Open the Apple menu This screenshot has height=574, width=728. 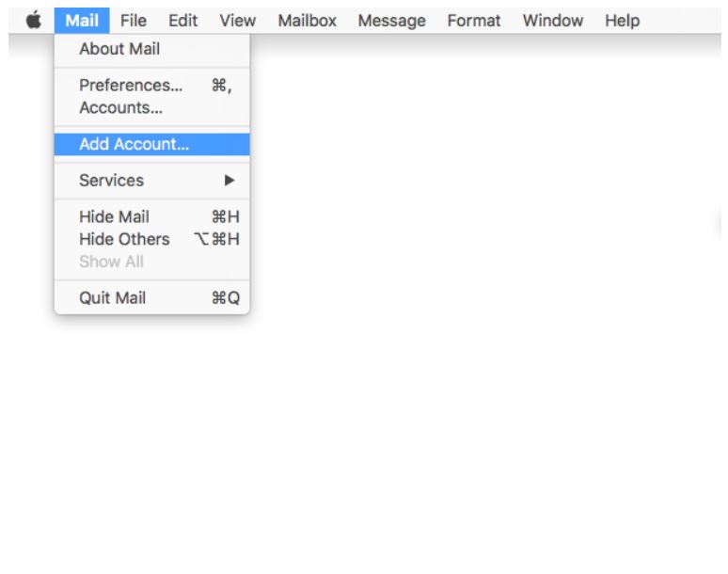34,21
